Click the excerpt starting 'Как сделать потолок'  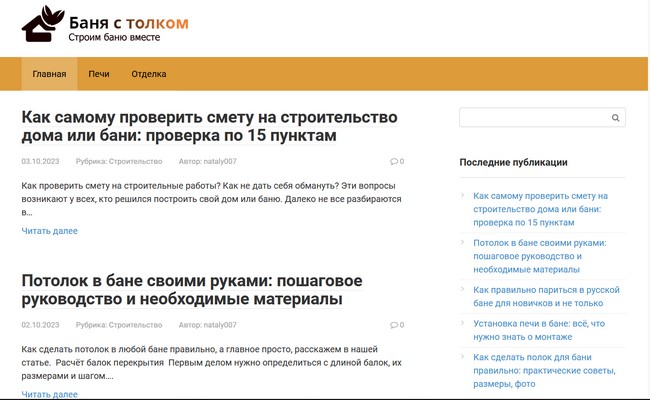click(211, 363)
